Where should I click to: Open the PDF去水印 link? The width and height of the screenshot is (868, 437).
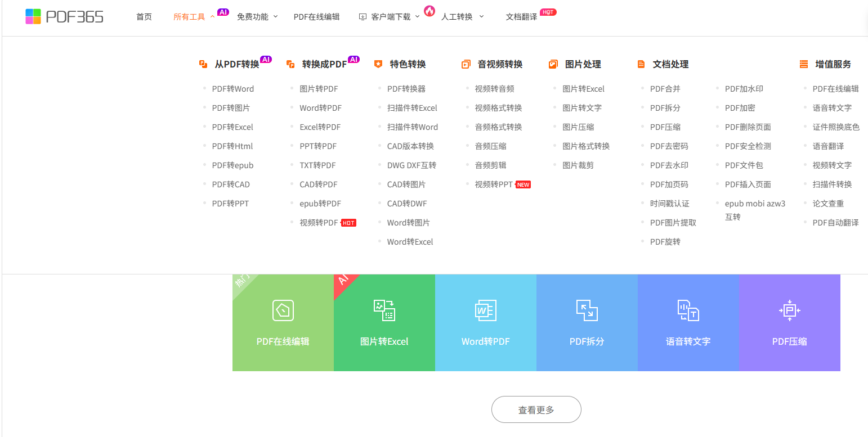669,165
